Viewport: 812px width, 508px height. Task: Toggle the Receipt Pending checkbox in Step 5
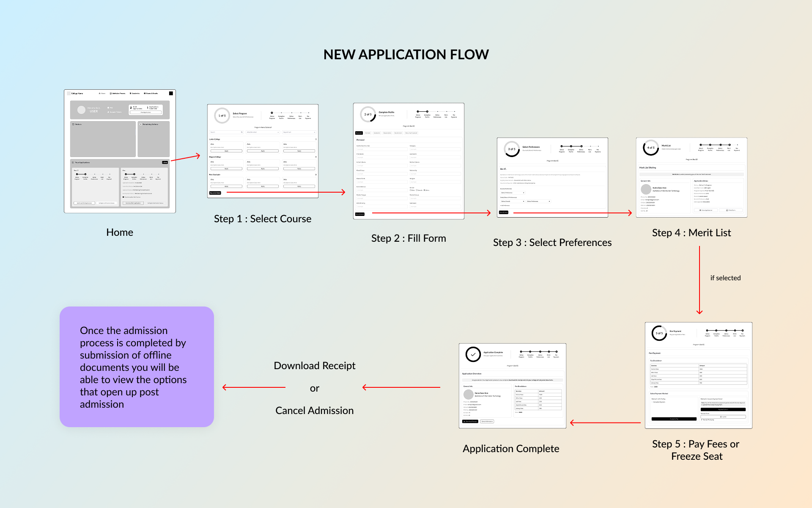(702, 420)
